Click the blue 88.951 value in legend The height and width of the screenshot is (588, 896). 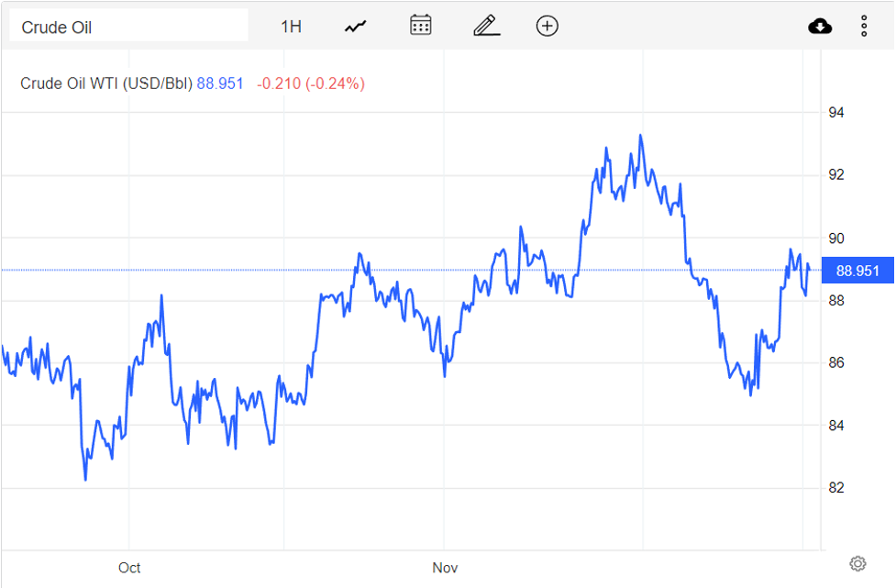pyautogui.click(x=220, y=83)
